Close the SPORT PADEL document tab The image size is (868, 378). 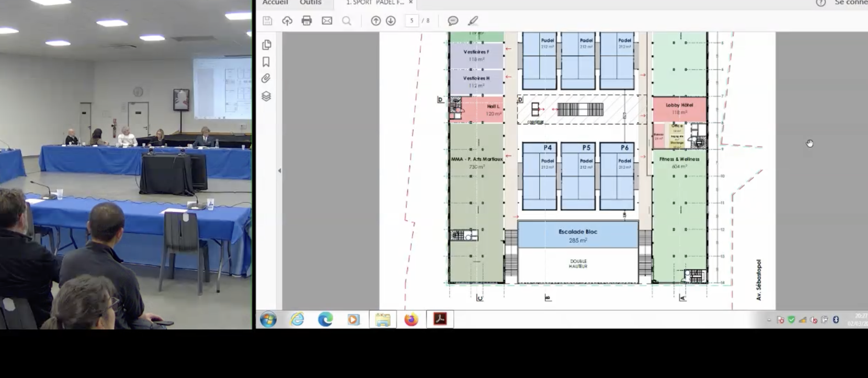click(x=411, y=2)
